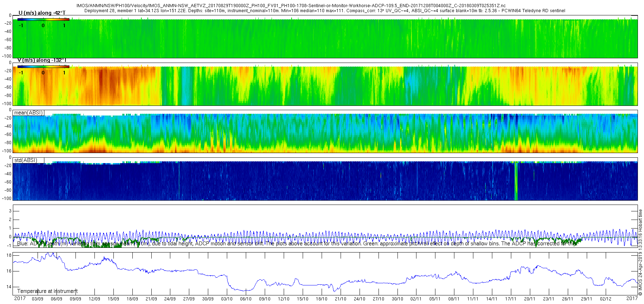Click the '03/10' date tick label
The width and height of the screenshot is (644, 304).
tap(227, 299)
